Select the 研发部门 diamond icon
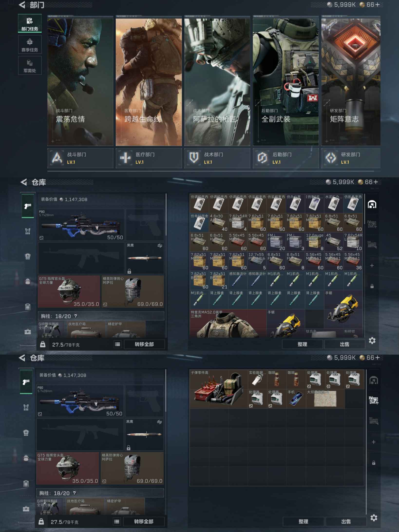 331,158
